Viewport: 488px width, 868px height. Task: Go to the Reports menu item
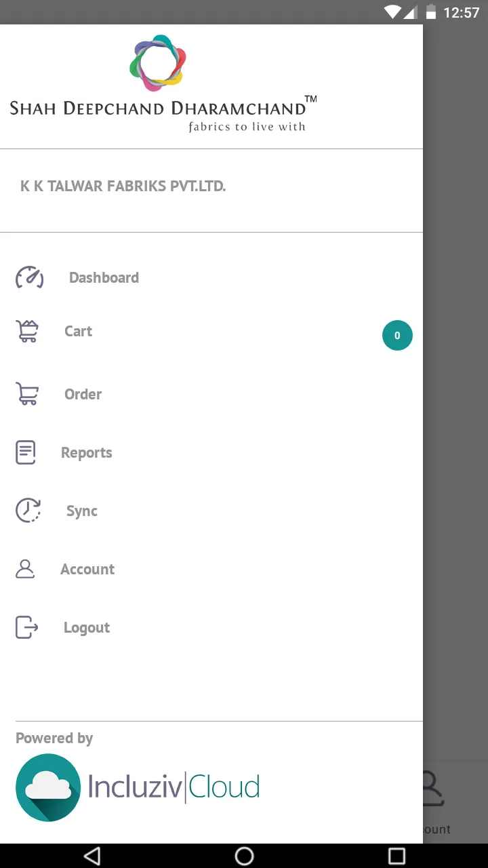tap(86, 452)
